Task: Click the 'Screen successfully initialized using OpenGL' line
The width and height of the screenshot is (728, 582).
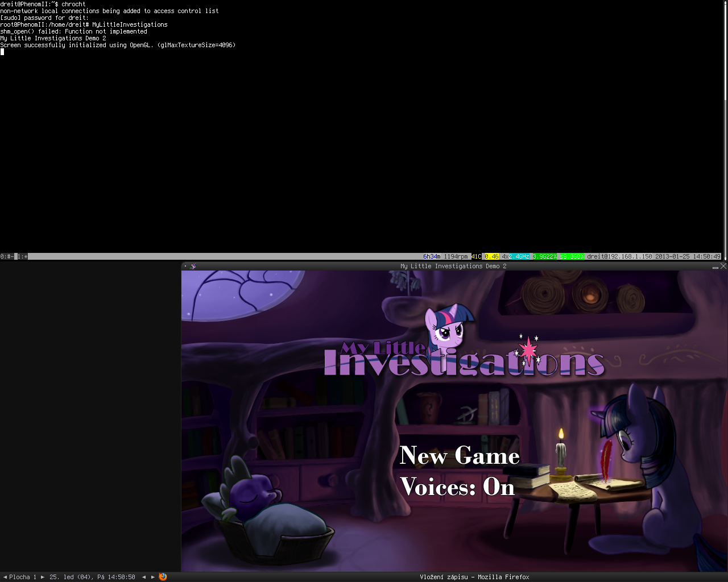Action: coord(118,45)
